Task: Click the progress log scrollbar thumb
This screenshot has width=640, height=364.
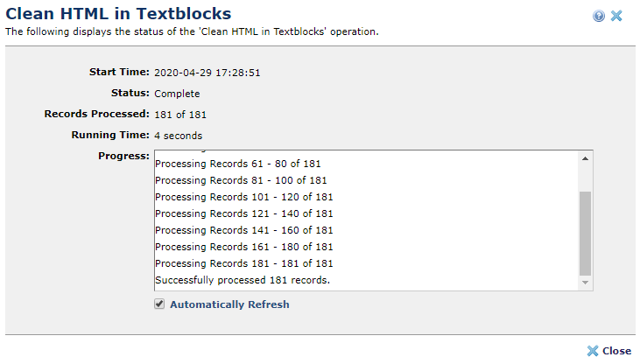Action: click(x=586, y=234)
